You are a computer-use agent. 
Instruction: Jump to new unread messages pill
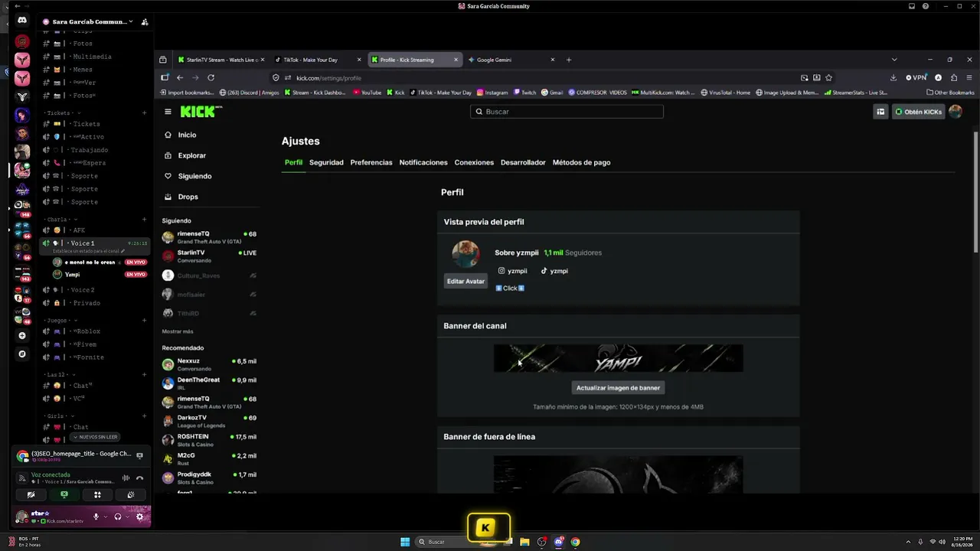pyautogui.click(x=95, y=437)
